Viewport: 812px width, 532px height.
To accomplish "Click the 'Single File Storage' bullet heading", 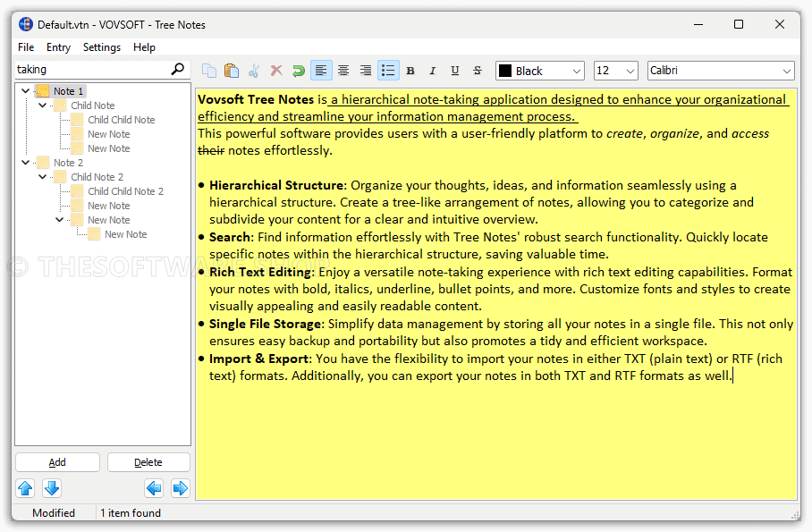I will pos(265,324).
